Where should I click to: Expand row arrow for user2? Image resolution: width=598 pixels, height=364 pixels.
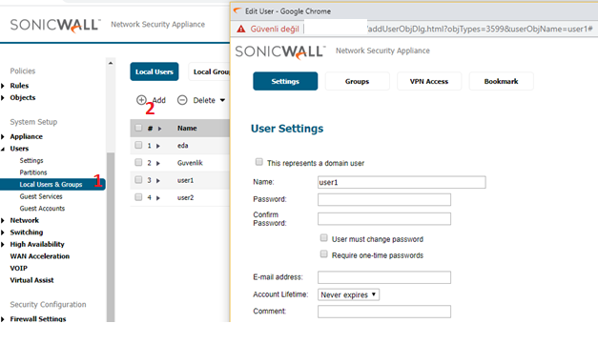[158, 198]
